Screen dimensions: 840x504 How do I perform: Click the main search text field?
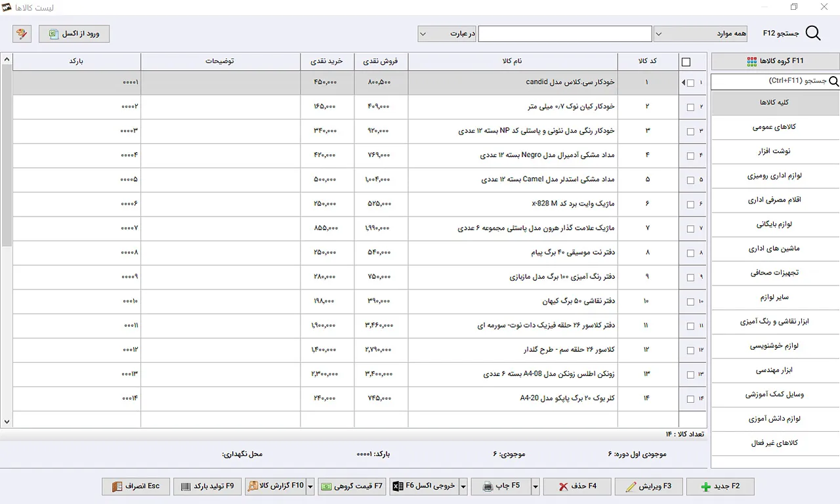coord(565,33)
